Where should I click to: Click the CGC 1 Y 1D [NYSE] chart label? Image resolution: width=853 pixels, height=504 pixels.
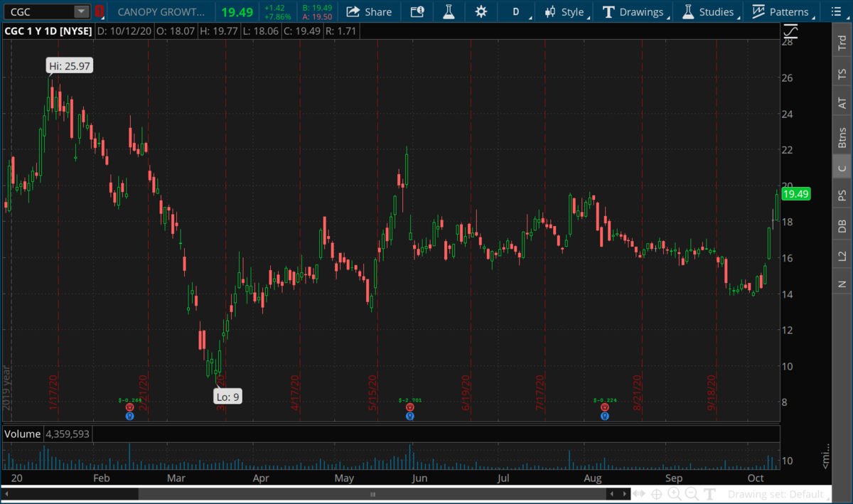[x=48, y=31]
